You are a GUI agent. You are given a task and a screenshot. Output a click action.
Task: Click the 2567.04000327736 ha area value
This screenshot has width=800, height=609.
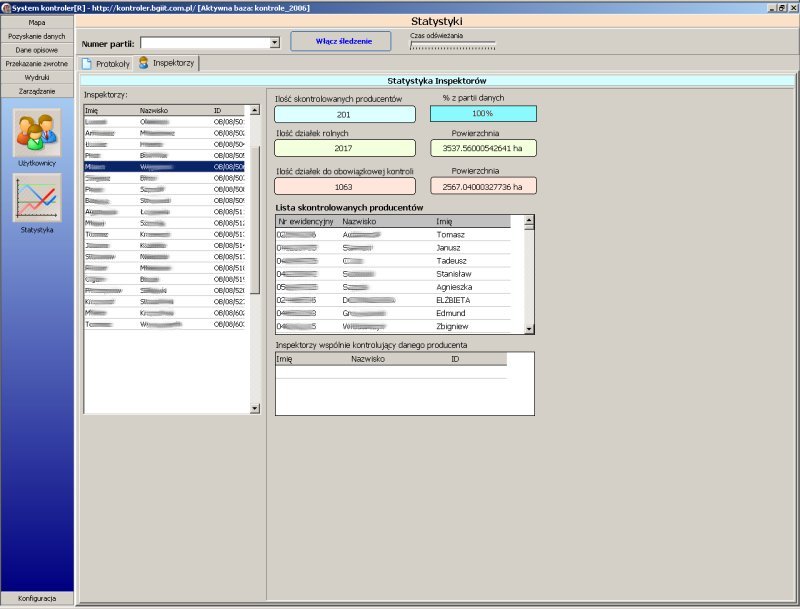point(483,187)
